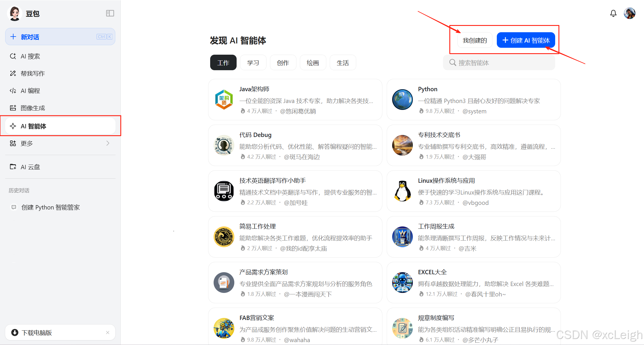Open the 创建 Python 智能管家 history chat

click(50, 207)
